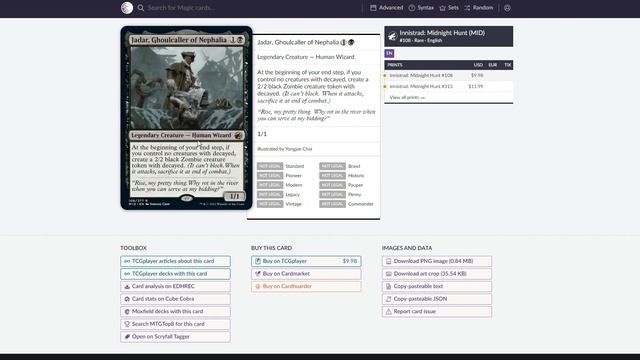Click the Midnight Hunt set symbol icon
This screenshot has height=360, width=640.
[392, 36]
